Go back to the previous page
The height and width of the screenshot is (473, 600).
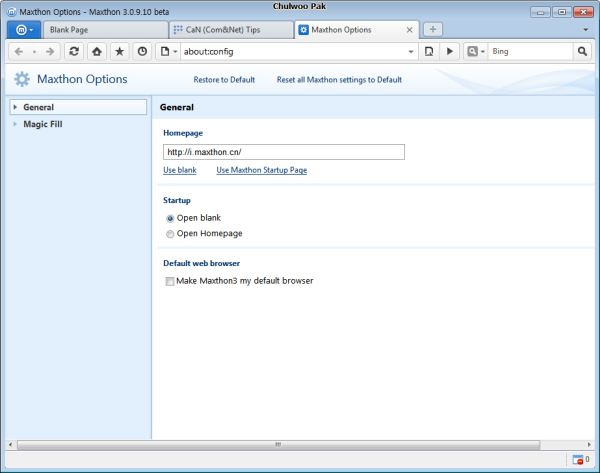click(x=19, y=51)
